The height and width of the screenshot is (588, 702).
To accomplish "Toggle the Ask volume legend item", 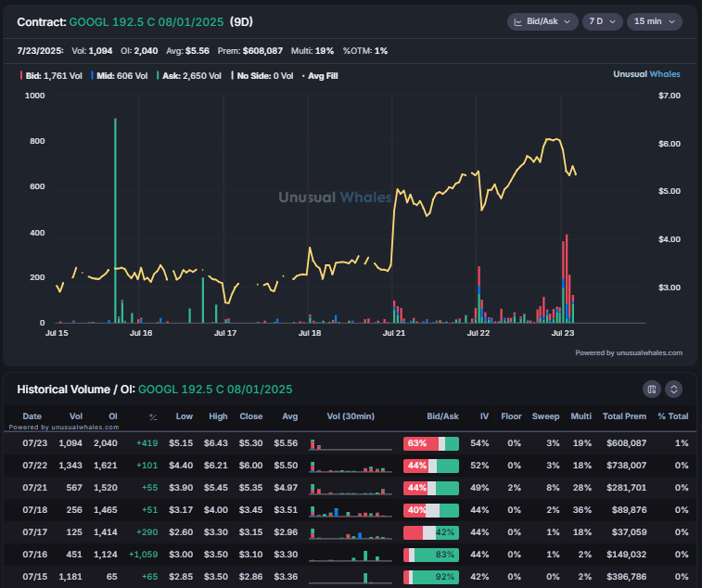I will tap(189, 76).
